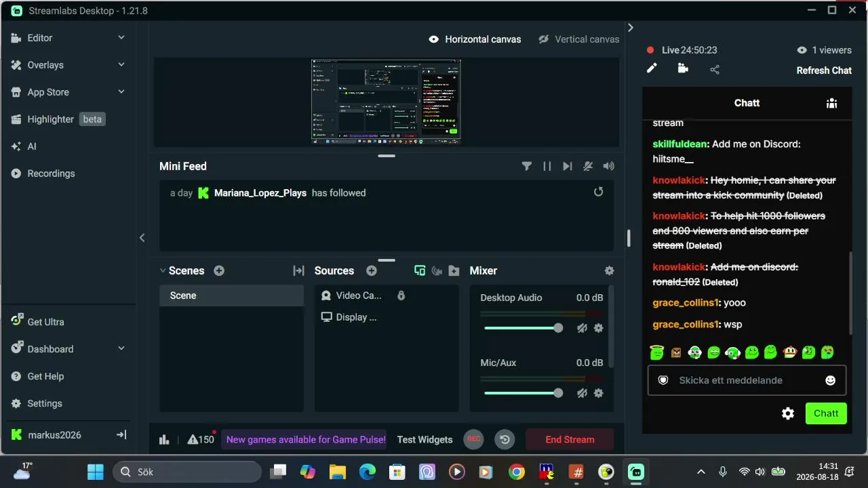Start the replay buffer
868x488 pixels.
point(505,439)
